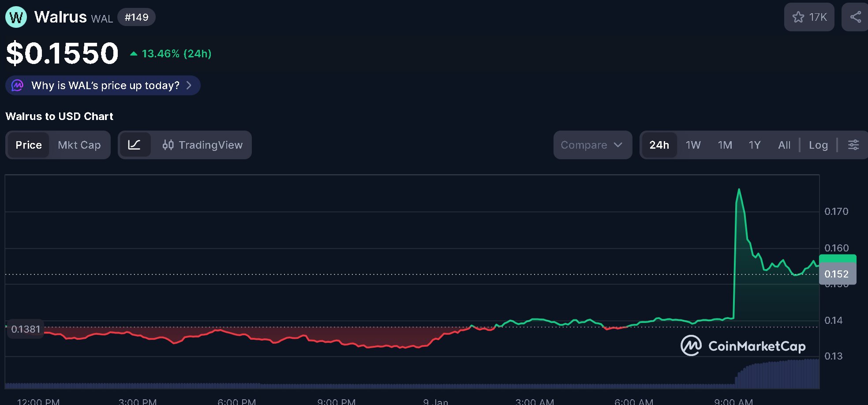Toggle Log scale on the chart
868x405 pixels.
click(818, 145)
